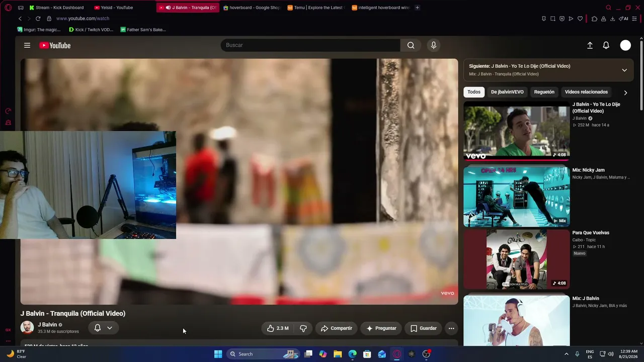644x362 pixels.
Task: Open the Mix: Nicky Jam thumbnail
Action: pos(517,196)
